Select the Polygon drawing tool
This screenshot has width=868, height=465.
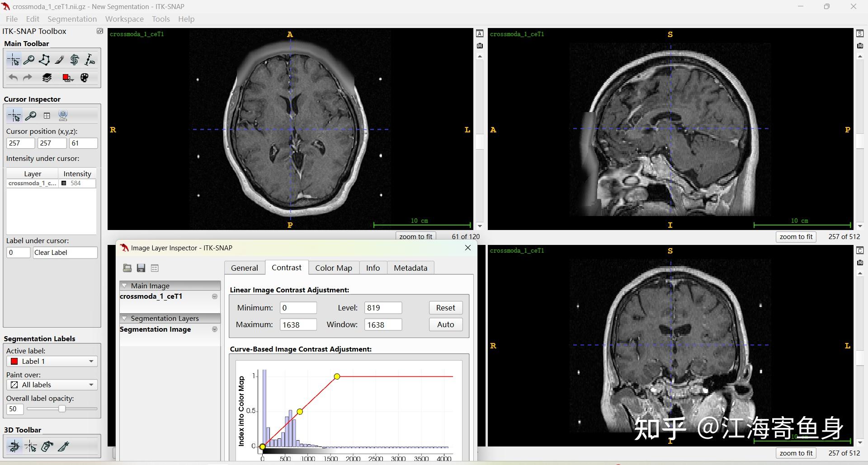pos(44,60)
